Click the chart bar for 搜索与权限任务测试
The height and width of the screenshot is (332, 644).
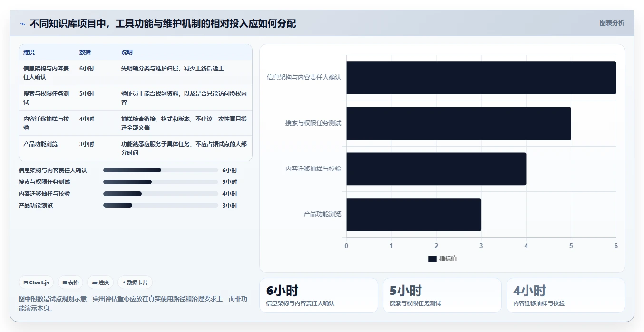click(x=459, y=123)
